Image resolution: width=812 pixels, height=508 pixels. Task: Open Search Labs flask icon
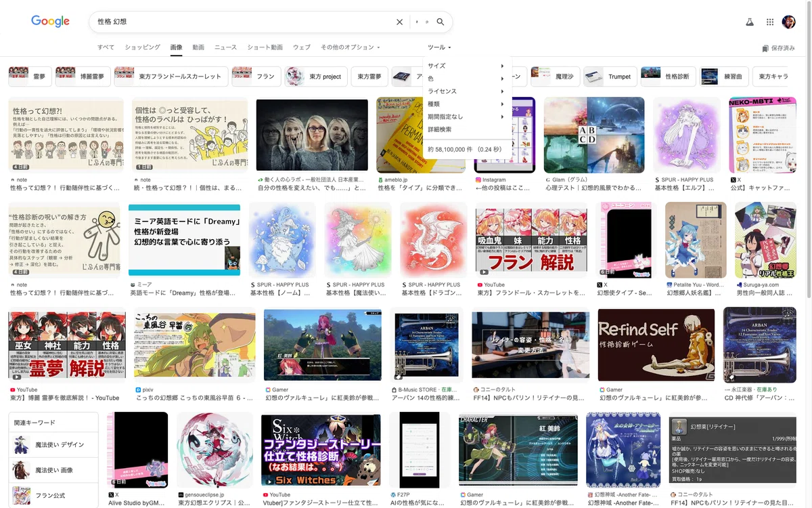coord(750,22)
